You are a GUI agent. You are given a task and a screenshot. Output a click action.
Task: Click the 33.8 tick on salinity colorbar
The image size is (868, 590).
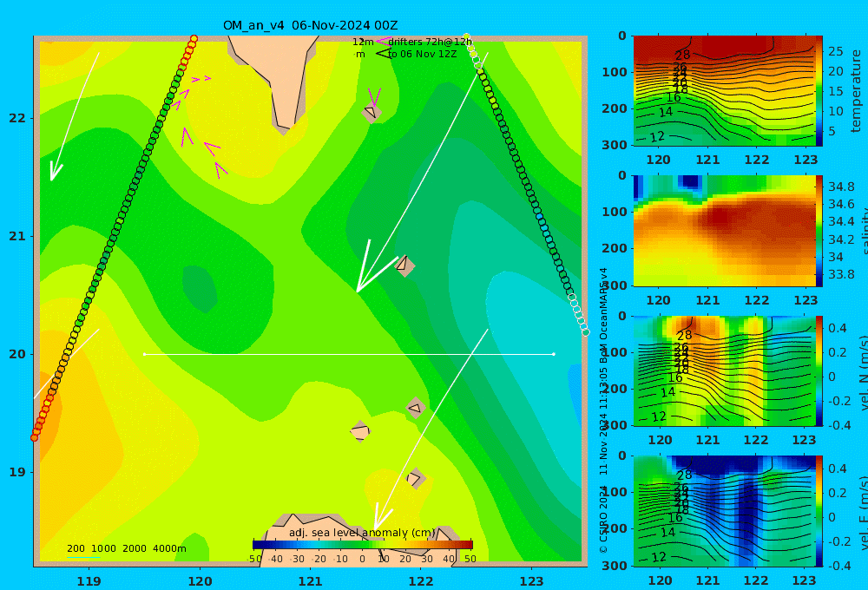[x=841, y=274]
